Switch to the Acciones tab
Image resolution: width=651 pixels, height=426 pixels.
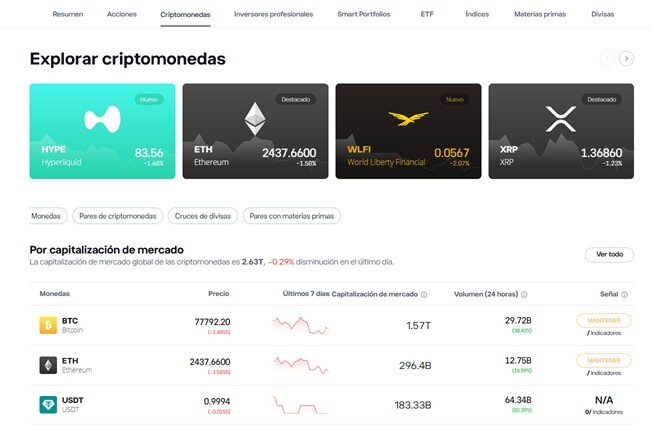tap(122, 14)
